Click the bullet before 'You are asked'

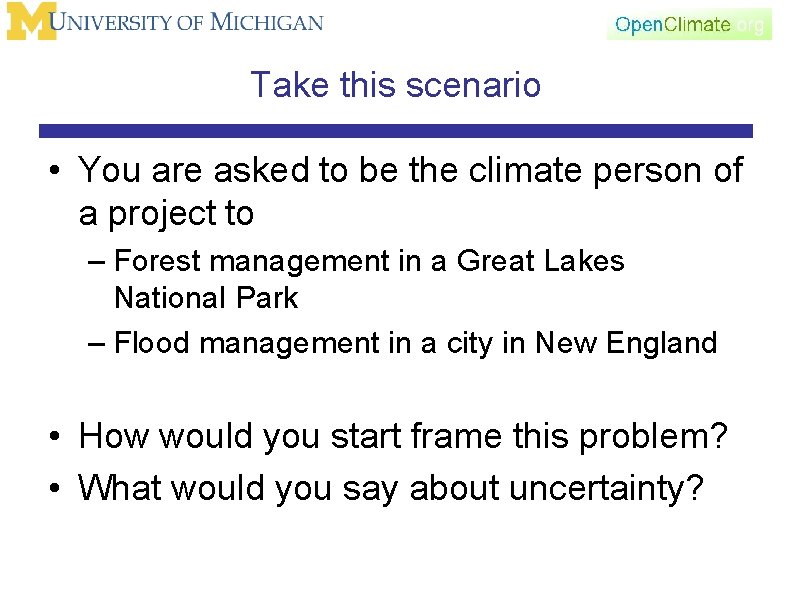(x=55, y=169)
